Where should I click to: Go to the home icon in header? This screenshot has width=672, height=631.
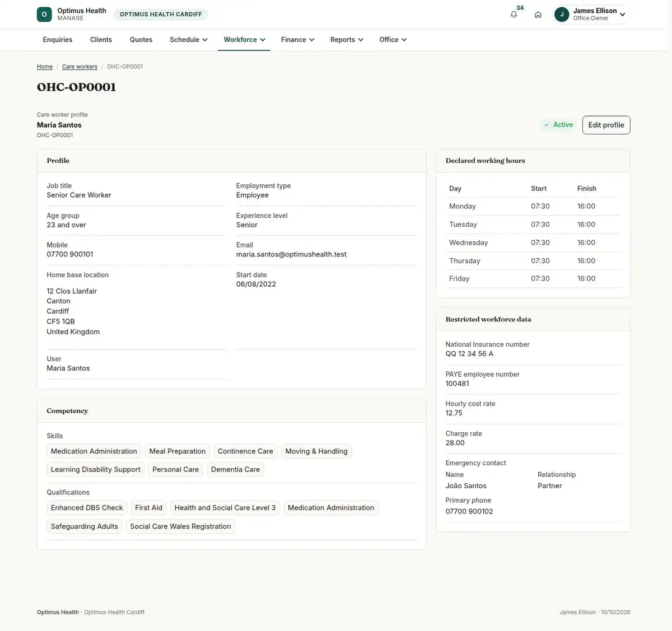tap(538, 15)
